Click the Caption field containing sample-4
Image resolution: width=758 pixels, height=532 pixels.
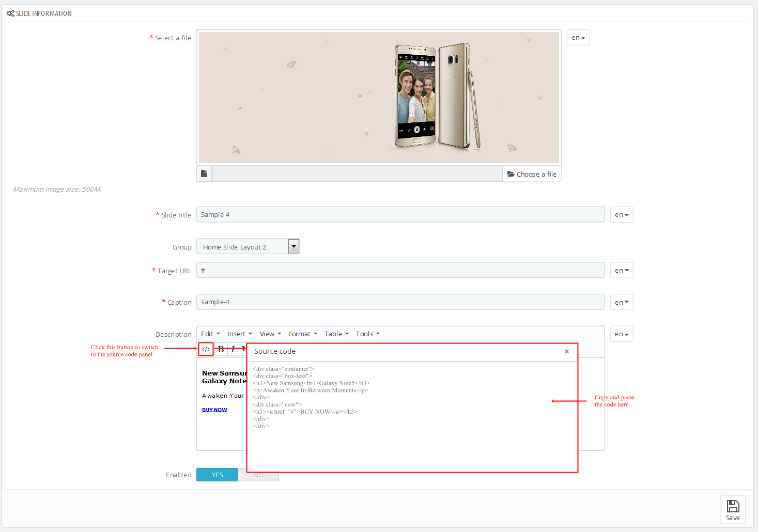tap(400, 302)
